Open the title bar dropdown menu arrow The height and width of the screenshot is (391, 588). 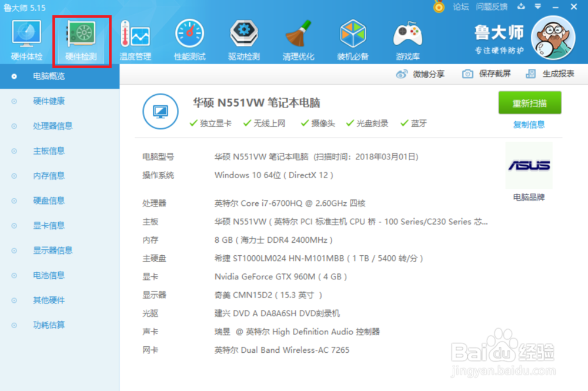click(x=538, y=6)
